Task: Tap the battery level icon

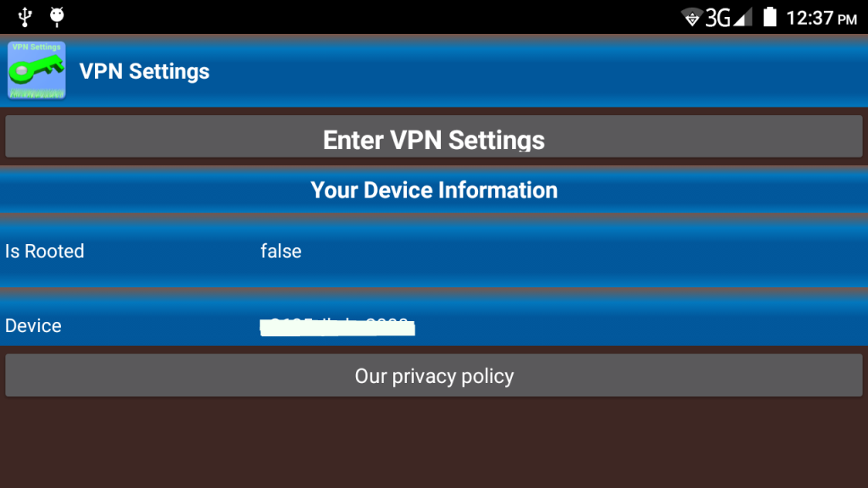Action: click(x=770, y=17)
